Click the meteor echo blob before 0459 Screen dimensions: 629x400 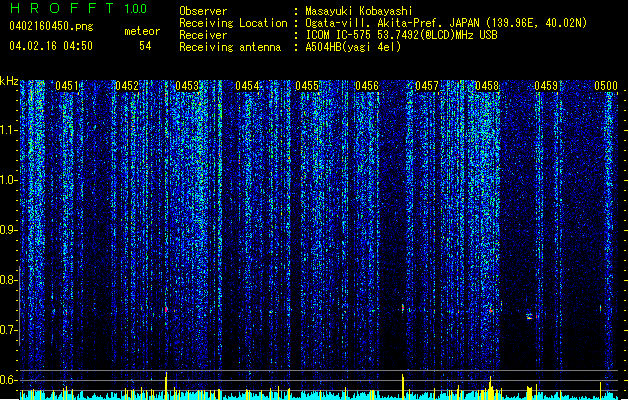[530, 317]
